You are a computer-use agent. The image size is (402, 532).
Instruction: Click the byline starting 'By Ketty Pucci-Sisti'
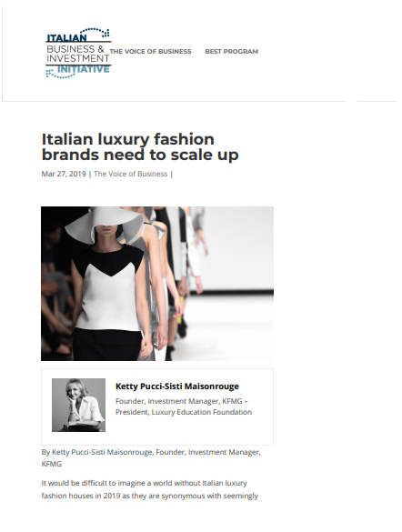tap(151, 452)
